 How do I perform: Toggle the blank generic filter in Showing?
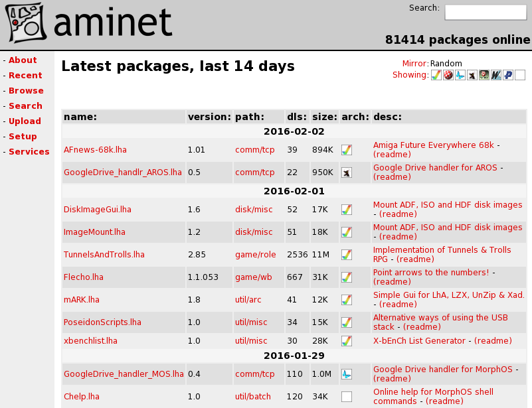pyautogui.click(x=520, y=75)
